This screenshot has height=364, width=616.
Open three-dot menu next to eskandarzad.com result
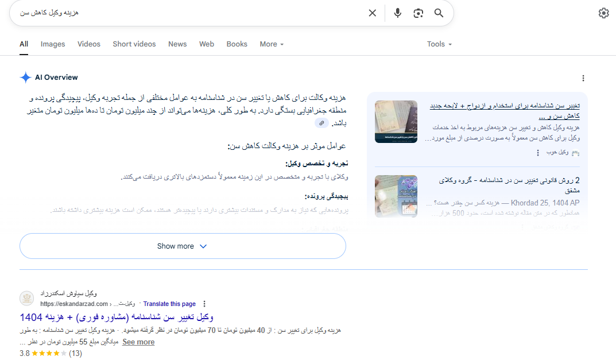click(x=204, y=304)
